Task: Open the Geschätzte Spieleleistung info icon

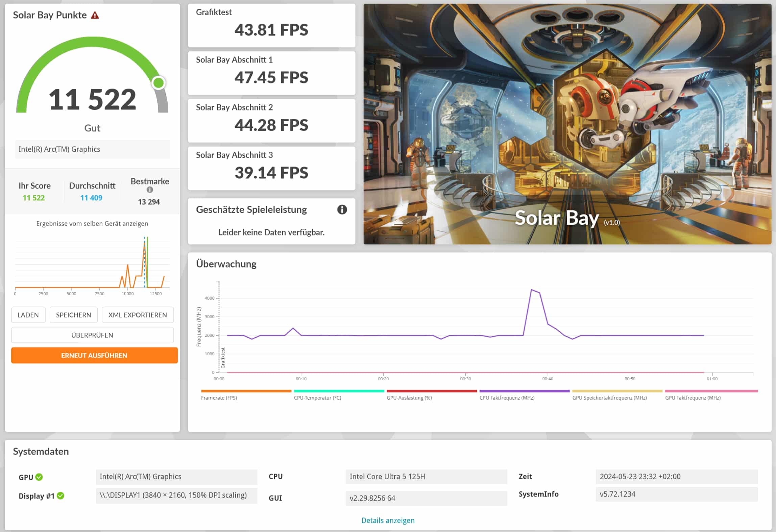Action: 342,210
